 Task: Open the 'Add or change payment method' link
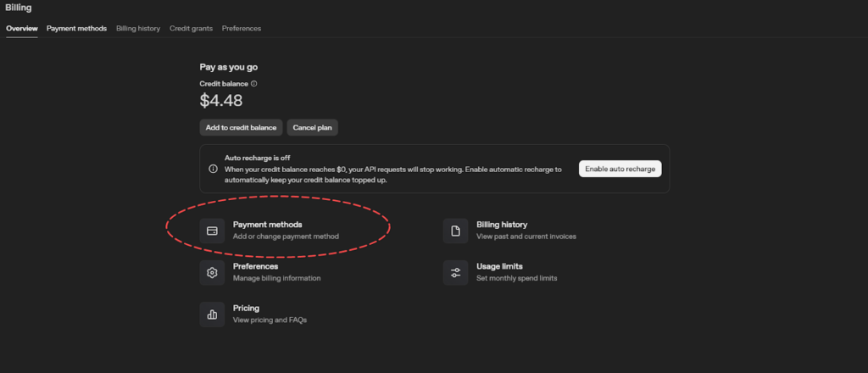(x=286, y=237)
